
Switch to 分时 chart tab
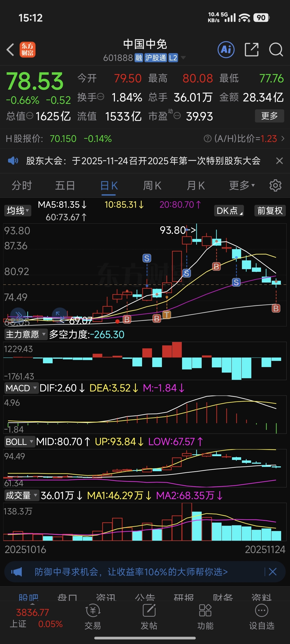[x=22, y=185]
